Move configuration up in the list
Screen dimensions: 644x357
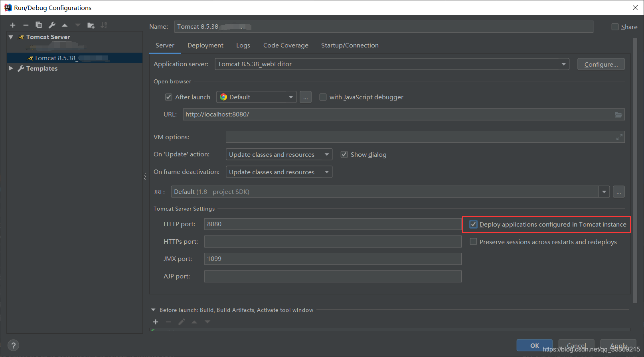point(65,25)
